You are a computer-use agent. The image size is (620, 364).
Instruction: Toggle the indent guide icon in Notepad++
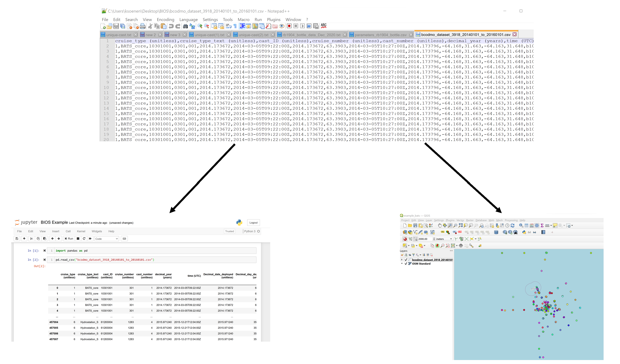tap(242, 26)
